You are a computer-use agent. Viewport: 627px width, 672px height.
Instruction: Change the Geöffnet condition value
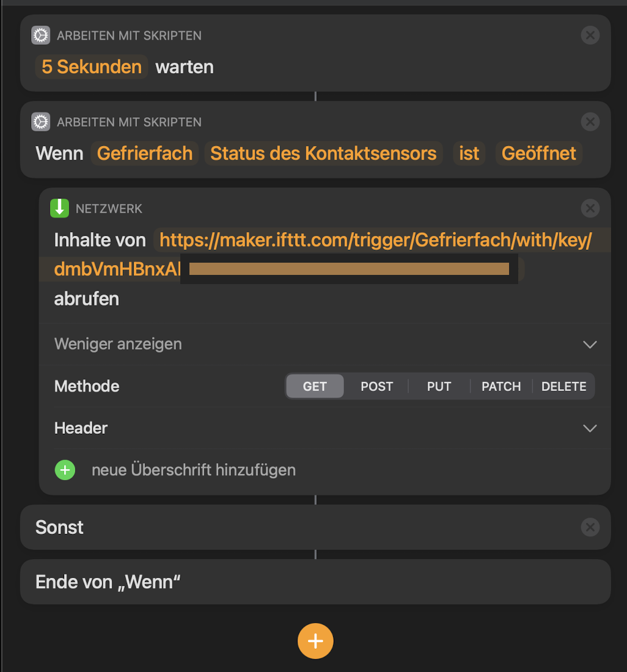(538, 153)
